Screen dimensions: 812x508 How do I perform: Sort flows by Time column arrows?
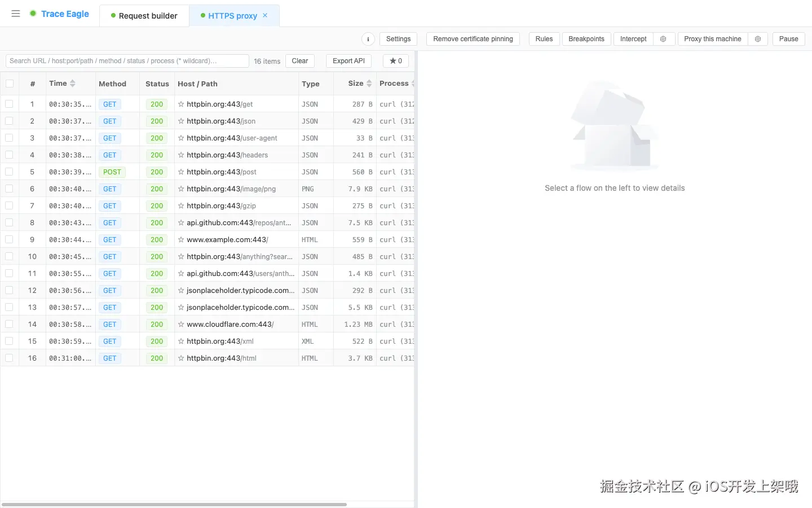[x=73, y=84]
